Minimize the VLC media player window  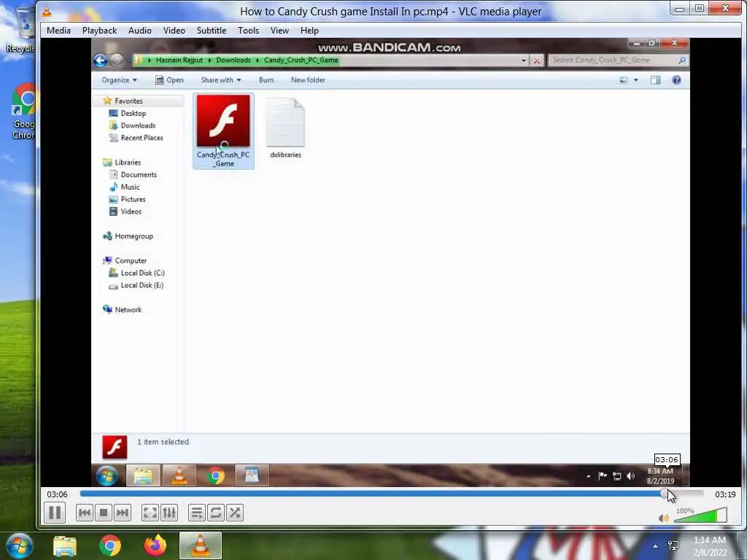(x=680, y=9)
